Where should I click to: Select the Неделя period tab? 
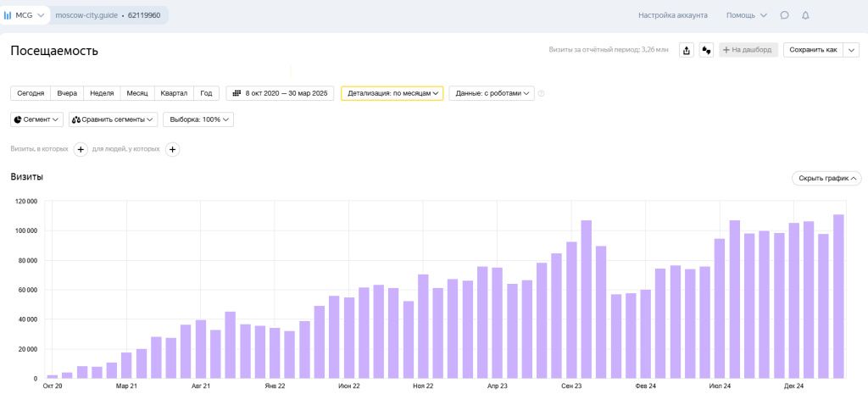point(102,93)
